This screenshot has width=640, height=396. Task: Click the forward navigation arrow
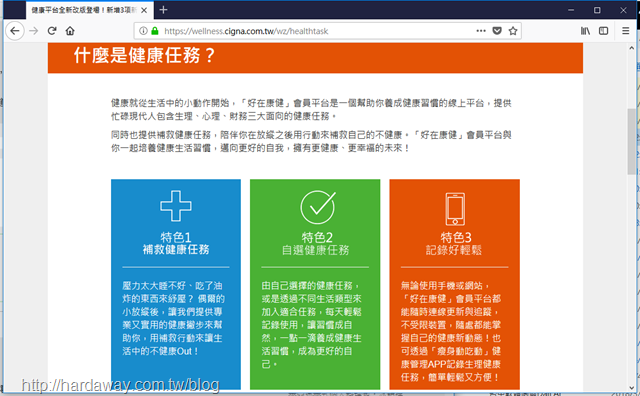point(33,31)
